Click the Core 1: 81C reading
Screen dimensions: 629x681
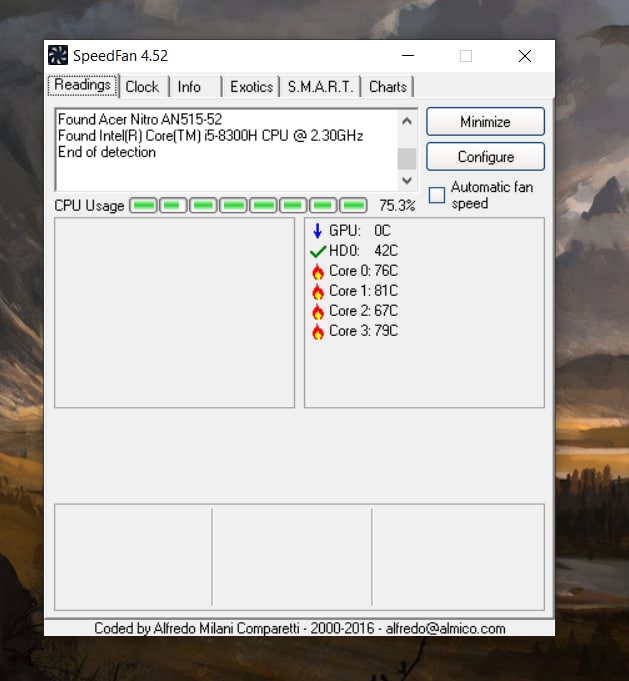coord(363,291)
